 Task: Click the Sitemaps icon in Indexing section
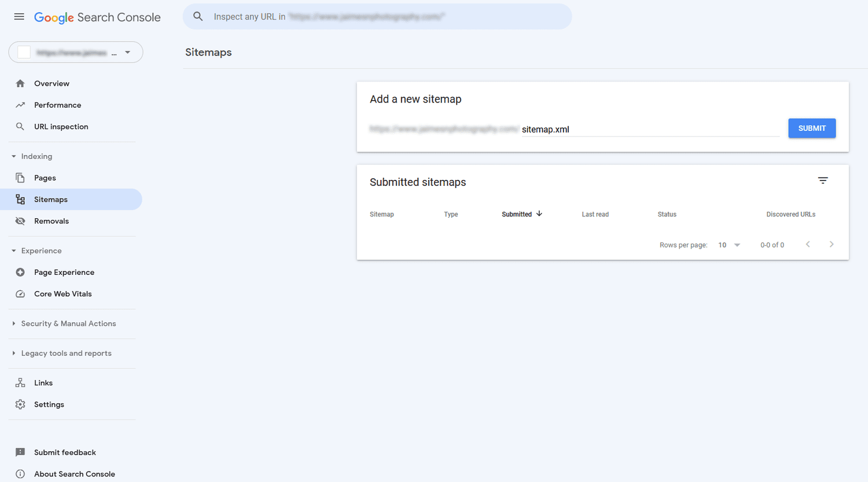(x=20, y=199)
